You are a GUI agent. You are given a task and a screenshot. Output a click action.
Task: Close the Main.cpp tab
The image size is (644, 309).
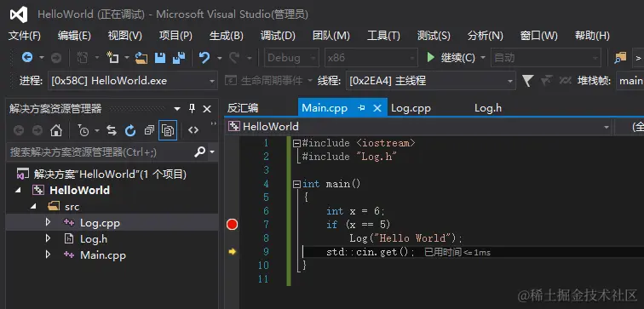(x=377, y=108)
